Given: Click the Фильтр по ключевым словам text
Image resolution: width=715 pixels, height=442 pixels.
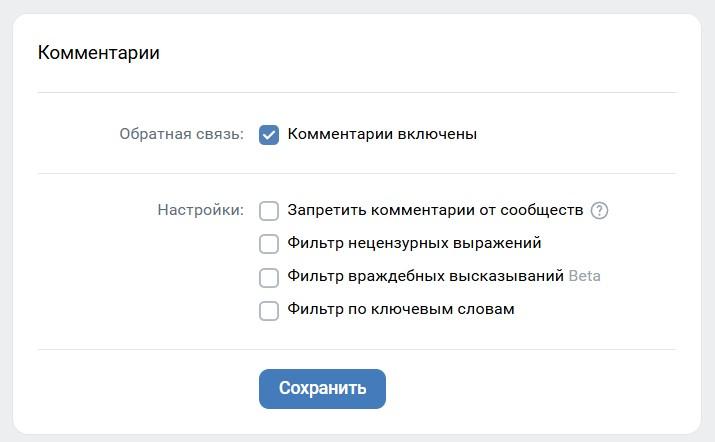Looking at the screenshot, I should pos(401,309).
